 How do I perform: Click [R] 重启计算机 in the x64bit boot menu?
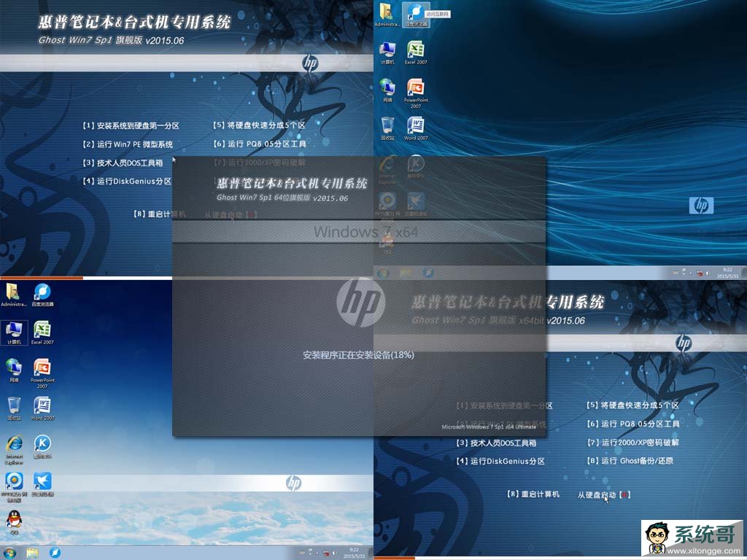pyautogui.click(x=533, y=494)
